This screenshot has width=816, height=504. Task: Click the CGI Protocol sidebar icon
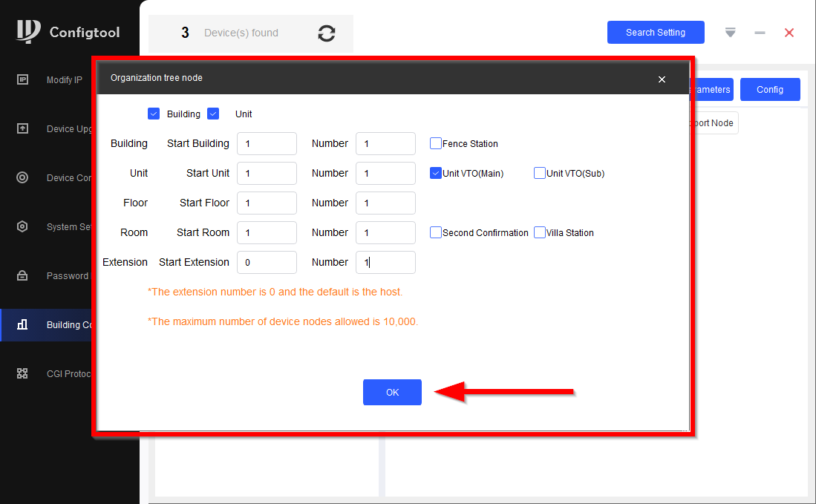point(22,373)
